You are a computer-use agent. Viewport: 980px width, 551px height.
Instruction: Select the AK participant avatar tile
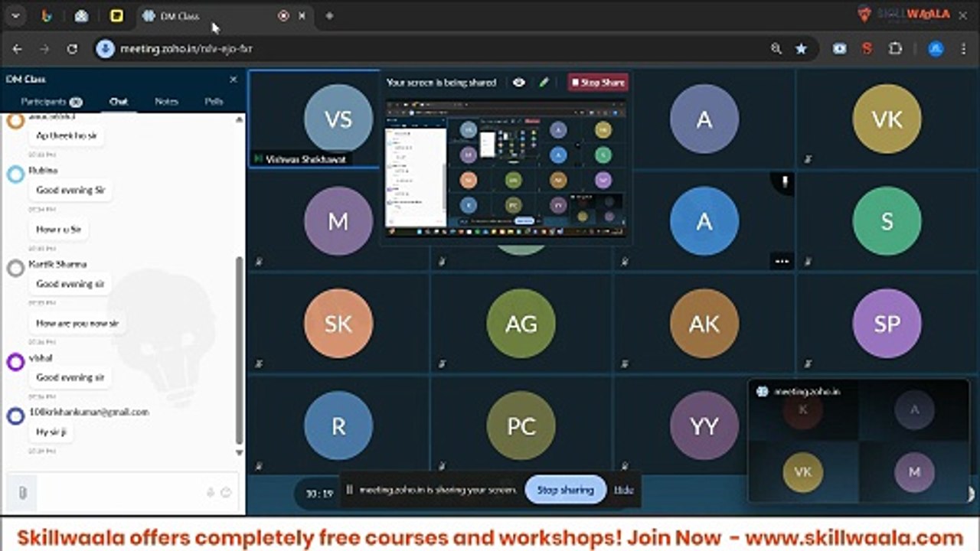tap(704, 324)
